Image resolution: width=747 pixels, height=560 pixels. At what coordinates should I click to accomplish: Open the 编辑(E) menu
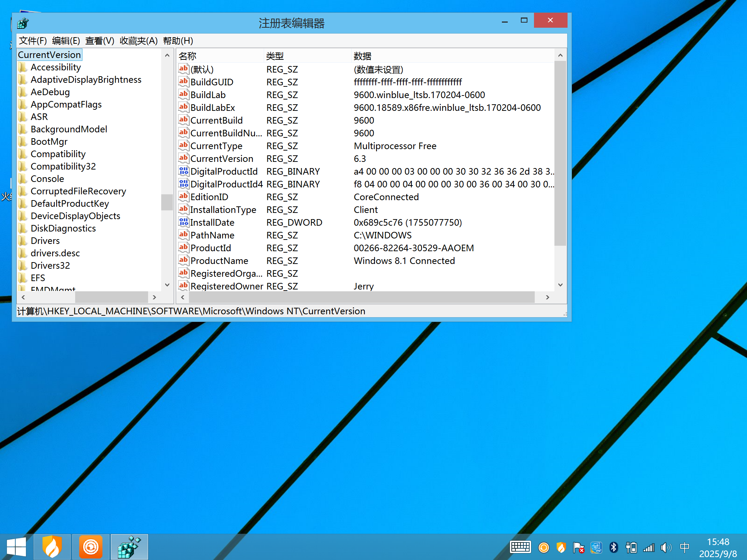(x=66, y=40)
